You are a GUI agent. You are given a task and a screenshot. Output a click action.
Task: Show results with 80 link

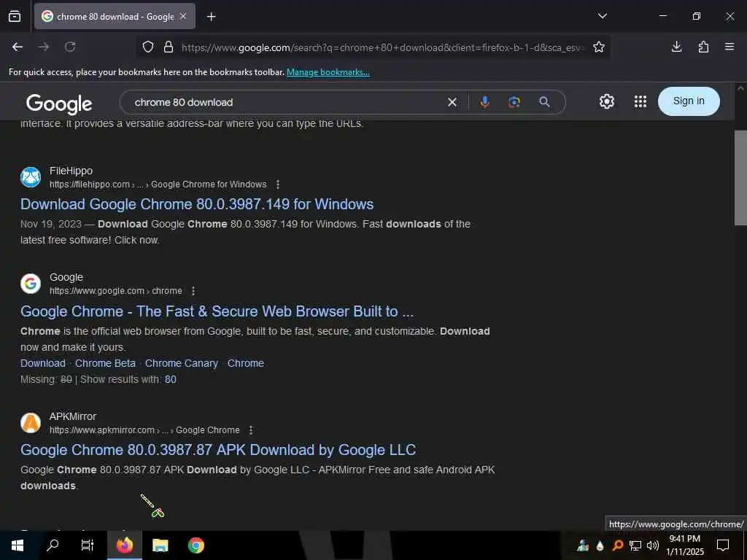click(171, 379)
